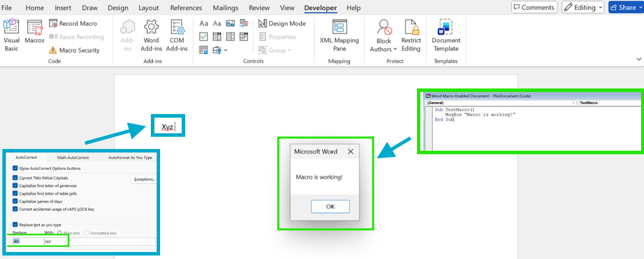
Task: Switch to the Review tab
Action: tap(259, 8)
